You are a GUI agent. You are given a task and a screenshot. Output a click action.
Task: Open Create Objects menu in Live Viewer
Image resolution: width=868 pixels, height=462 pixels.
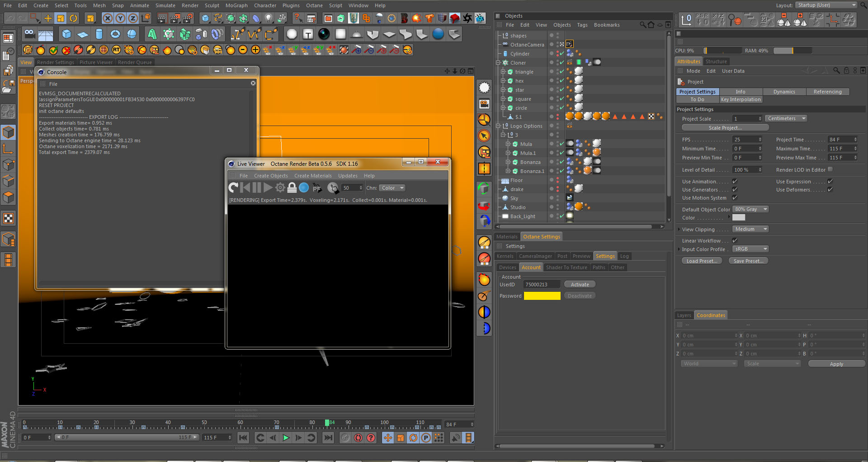point(271,176)
